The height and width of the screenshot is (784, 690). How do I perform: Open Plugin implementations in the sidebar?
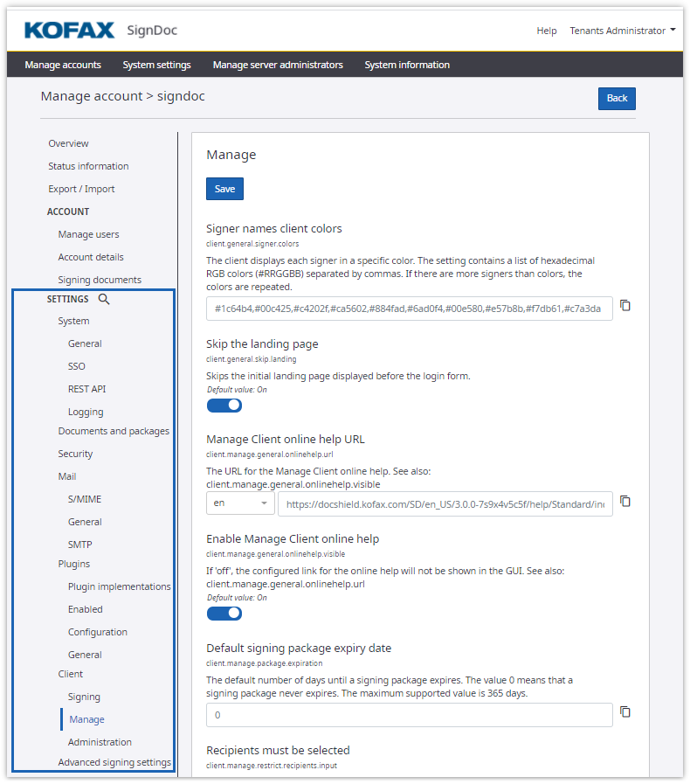119,586
